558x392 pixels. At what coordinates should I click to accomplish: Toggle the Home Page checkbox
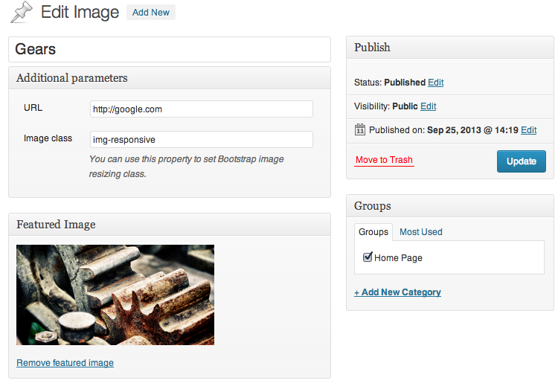368,257
